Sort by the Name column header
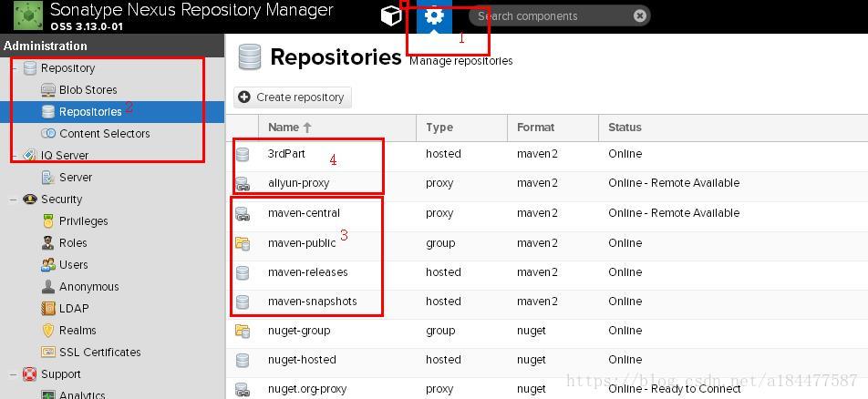868x399 pixels. tap(336, 128)
